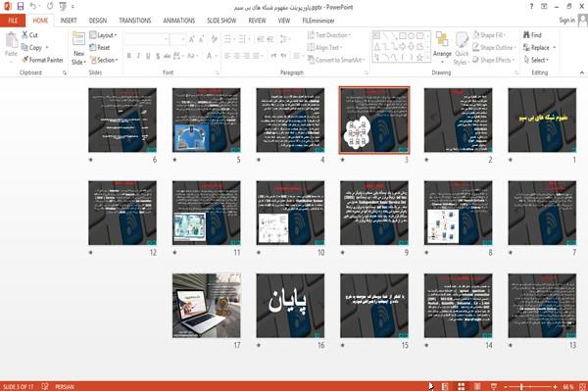
Task: Click Slide Sorter view icon
Action: (462, 386)
